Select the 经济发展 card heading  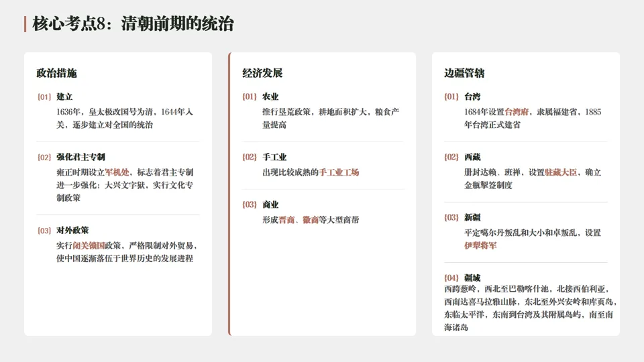pyautogui.click(x=262, y=73)
